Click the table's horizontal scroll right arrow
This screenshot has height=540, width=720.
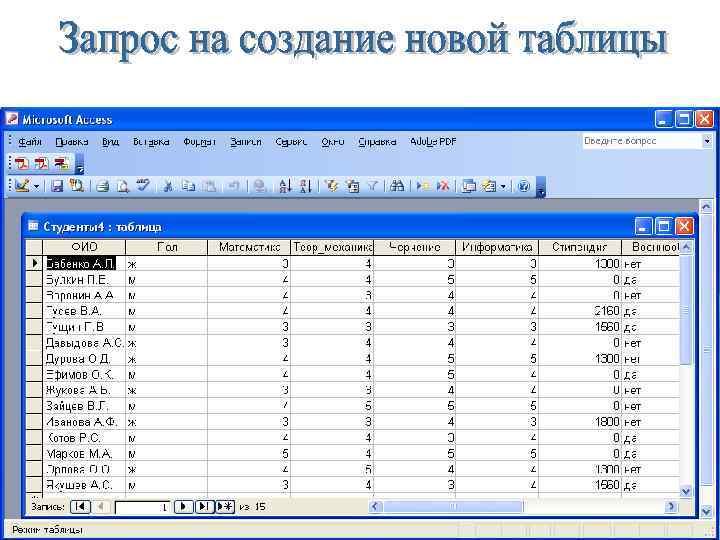coord(671,506)
